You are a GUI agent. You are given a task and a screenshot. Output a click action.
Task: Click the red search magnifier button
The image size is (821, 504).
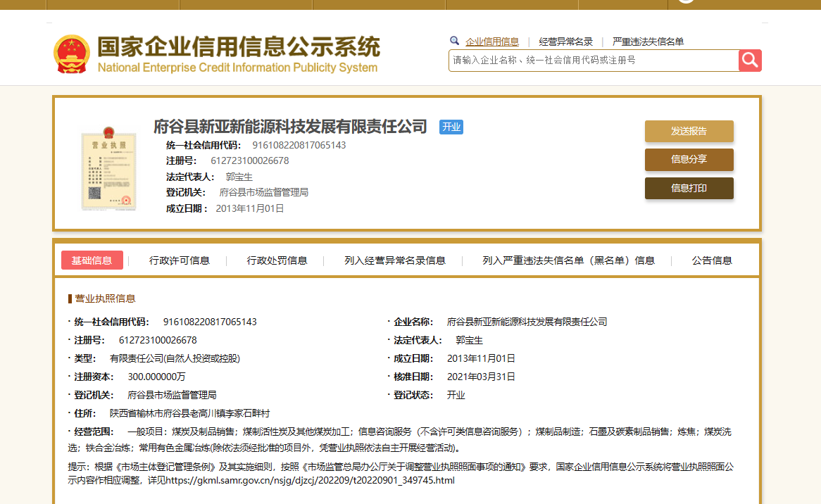[x=750, y=61]
